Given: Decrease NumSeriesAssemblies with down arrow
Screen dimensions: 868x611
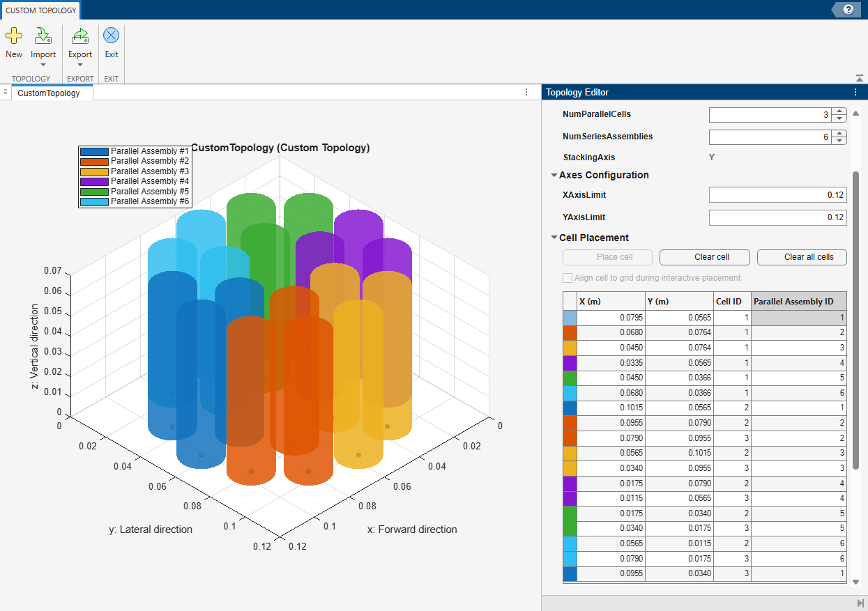Looking at the screenshot, I should (x=840, y=141).
